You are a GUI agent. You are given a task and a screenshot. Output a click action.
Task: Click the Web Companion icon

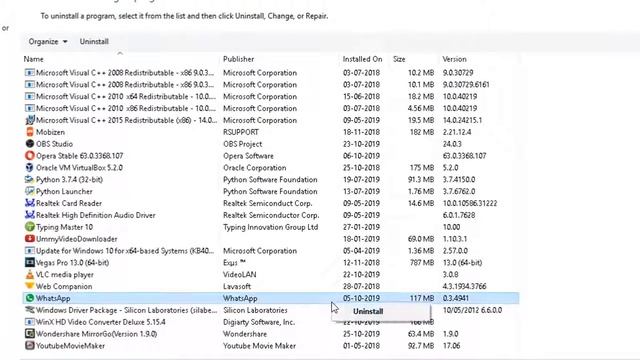29,286
